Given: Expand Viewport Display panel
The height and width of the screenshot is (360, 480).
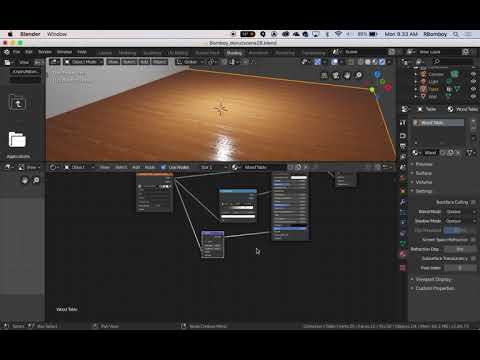Looking at the screenshot, I should point(433,279).
